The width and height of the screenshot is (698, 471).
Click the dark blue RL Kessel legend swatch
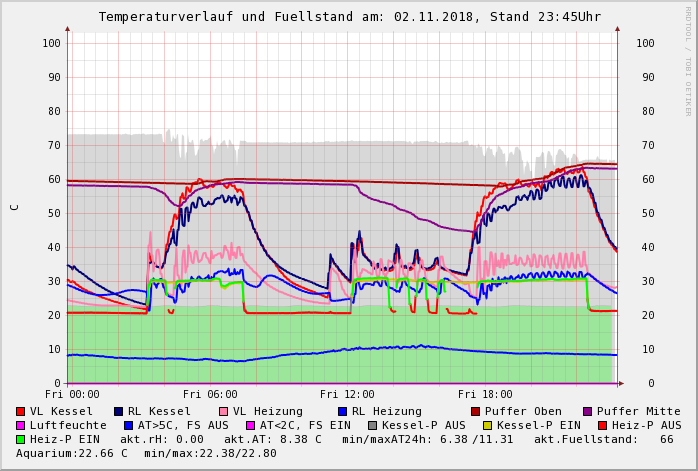click(119, 411)
